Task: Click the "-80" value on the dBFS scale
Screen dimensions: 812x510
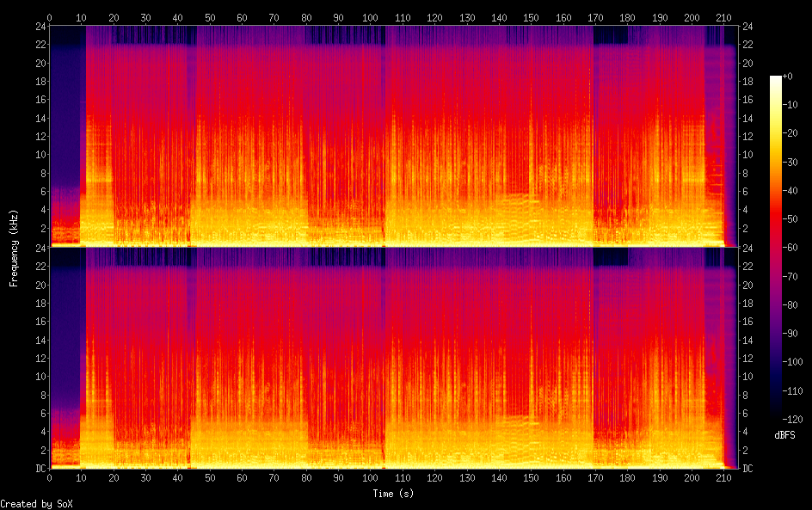Action: point(790,305)
